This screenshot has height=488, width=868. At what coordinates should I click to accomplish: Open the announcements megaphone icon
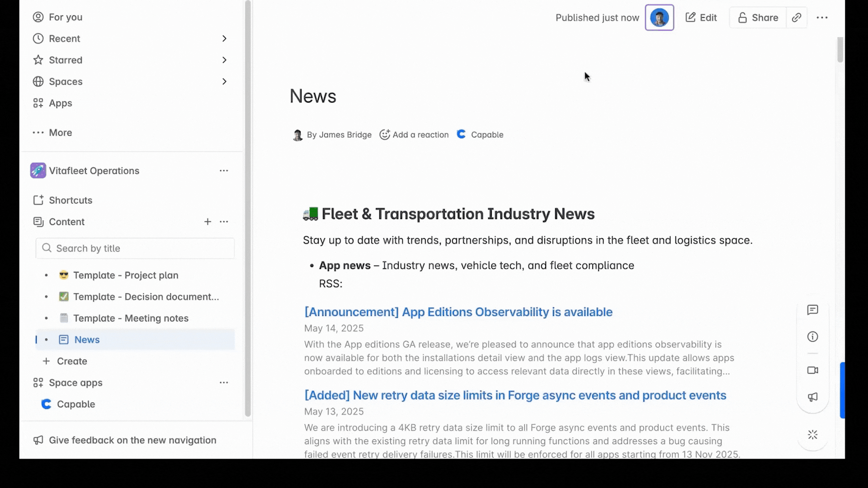(x=812, y=397)
